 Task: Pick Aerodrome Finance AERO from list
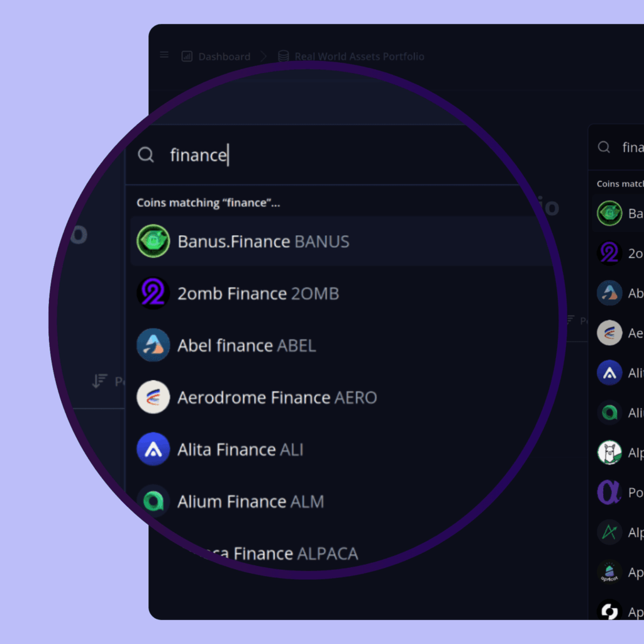pyautogui.click(x=277, y=397)
